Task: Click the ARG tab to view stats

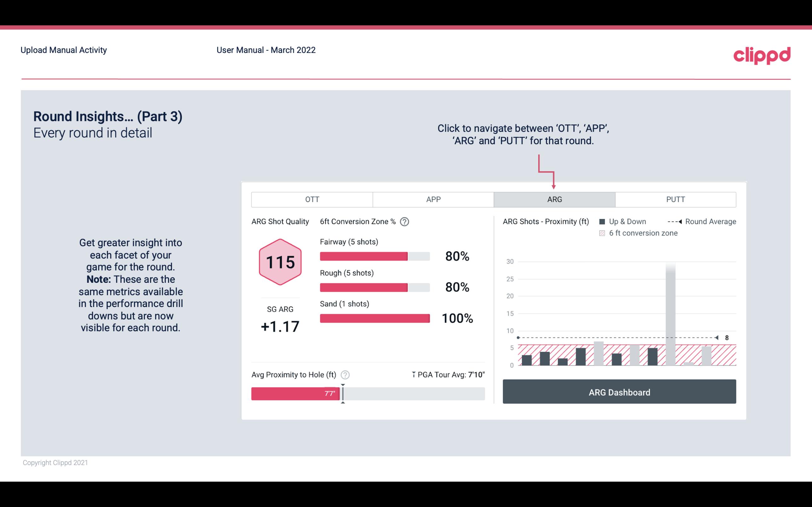Action: click(553, 199)
